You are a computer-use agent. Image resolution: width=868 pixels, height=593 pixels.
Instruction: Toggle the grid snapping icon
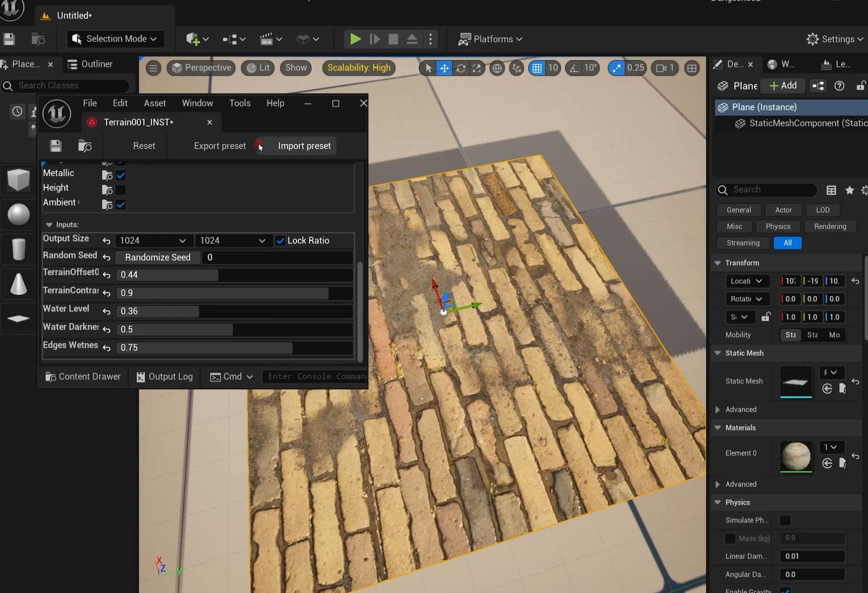(537, 68)
